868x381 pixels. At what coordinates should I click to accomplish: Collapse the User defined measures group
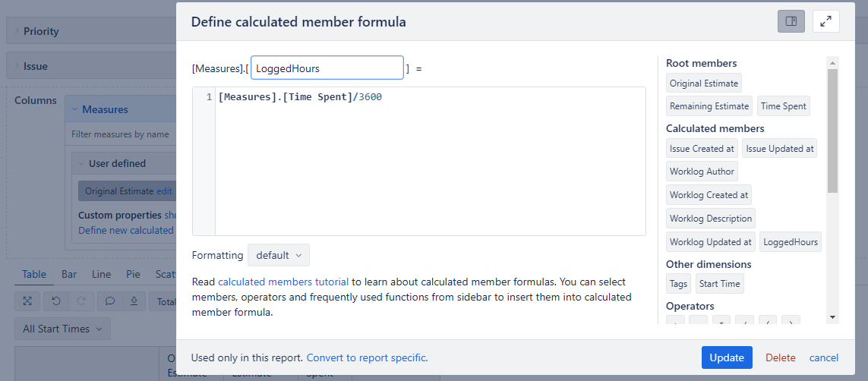pyautogui.click(x=118, y=164)
